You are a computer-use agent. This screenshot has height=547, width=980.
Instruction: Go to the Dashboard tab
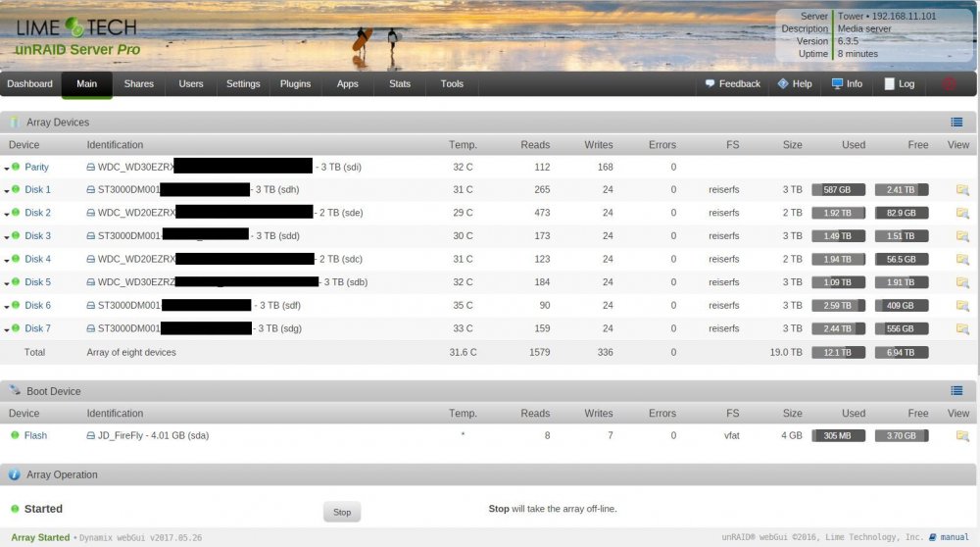(30, 83)
